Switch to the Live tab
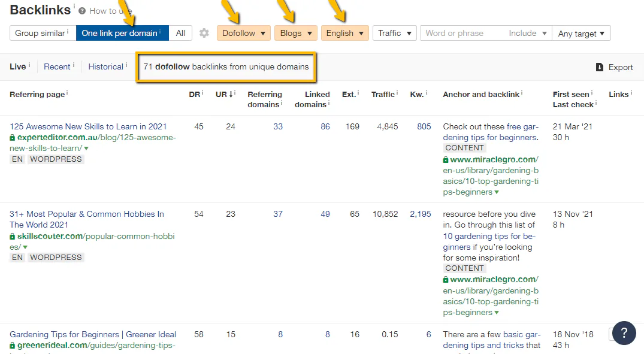644x354 pixels. (17, 66)
